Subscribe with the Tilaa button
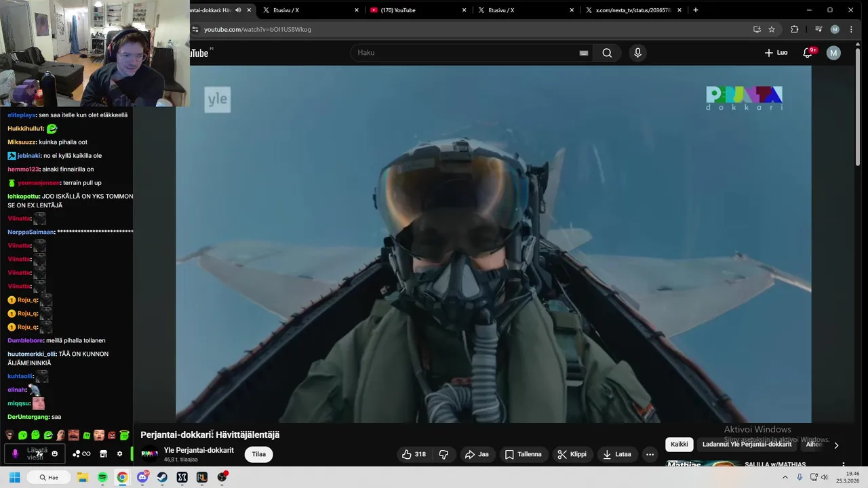The image size is (868, 488). click(x=259, y=454)
